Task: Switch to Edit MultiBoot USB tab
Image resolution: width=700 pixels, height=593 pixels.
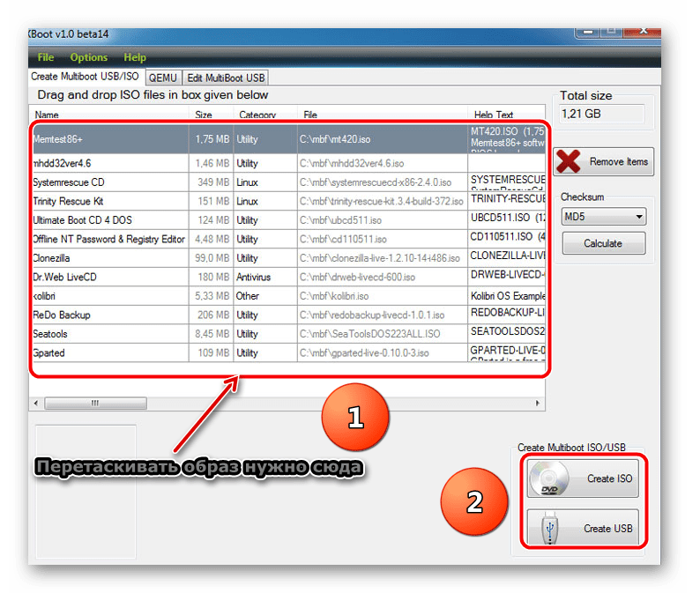Action: [x=226, y=78]
